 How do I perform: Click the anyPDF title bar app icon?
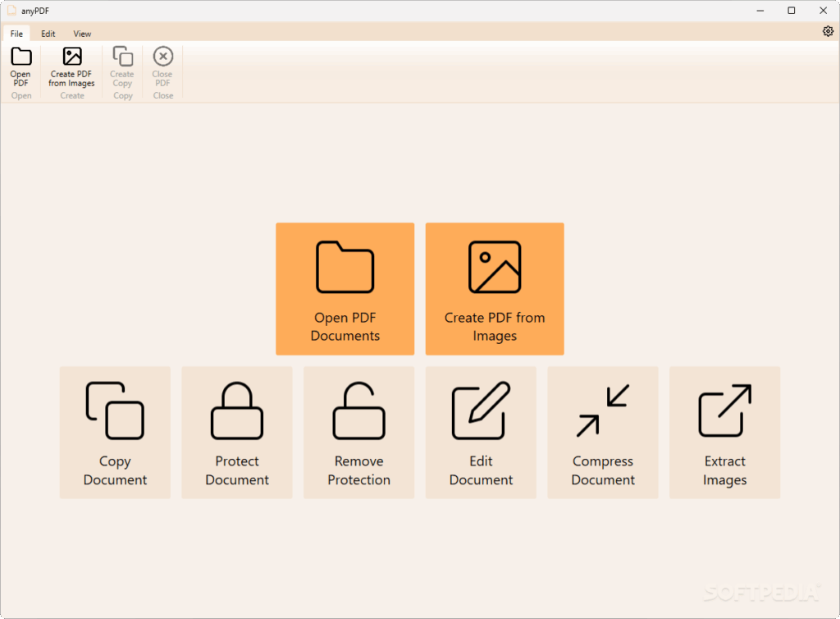[x=11, y=11]
